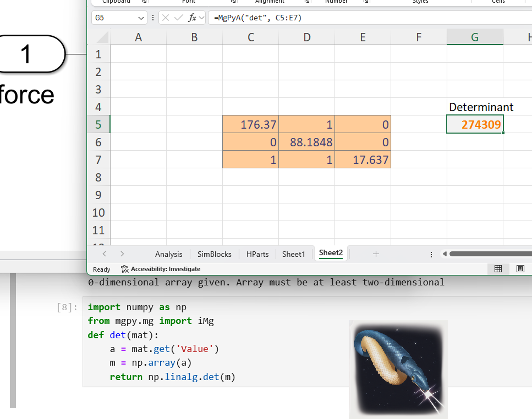Click the Insert Function fx icon
The width and height of the screenshot is (532, 419).
pyautogui.click(x=192, y=18)
